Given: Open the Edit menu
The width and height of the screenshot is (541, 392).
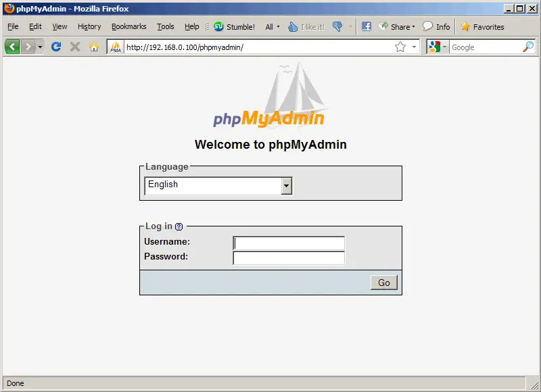Looking at the screenshot, I should click(35, 26).
